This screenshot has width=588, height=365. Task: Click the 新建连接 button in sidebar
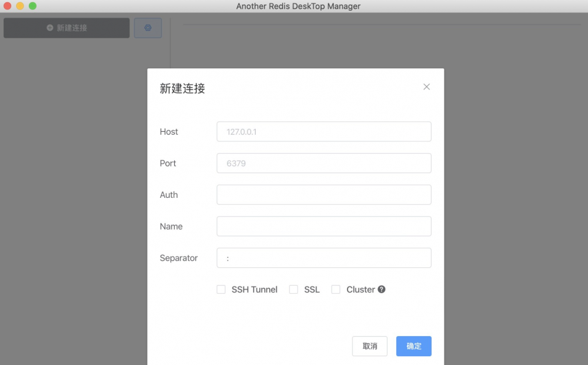pos(67,28)
